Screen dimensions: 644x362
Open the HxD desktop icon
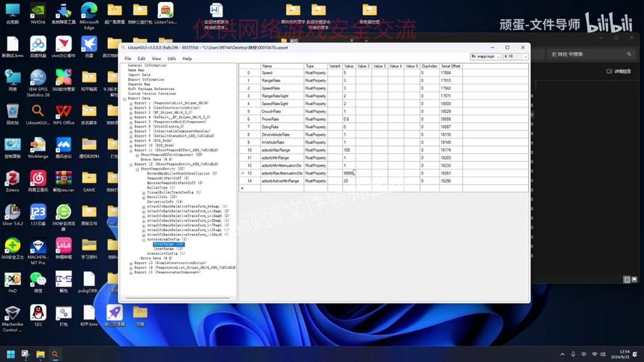(12, 283)
